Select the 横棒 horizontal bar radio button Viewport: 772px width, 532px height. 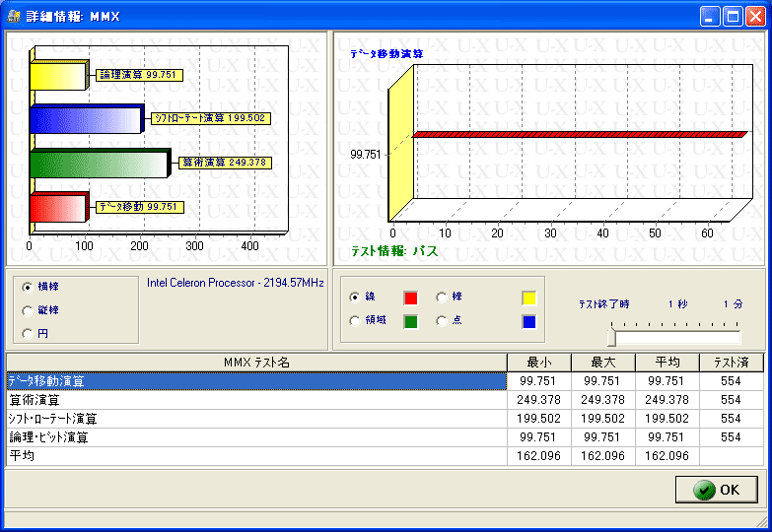pyautogui.click(x=28, y=287)
